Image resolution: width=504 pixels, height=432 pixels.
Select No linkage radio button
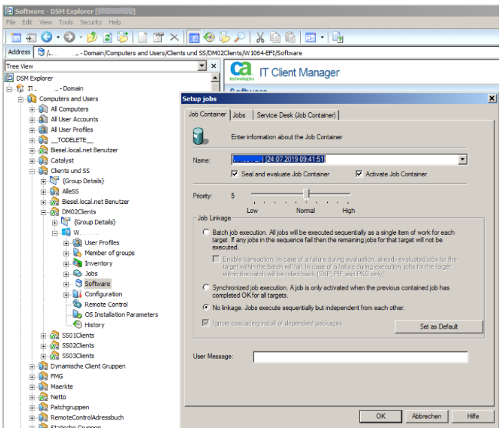[x=206, y=307]
